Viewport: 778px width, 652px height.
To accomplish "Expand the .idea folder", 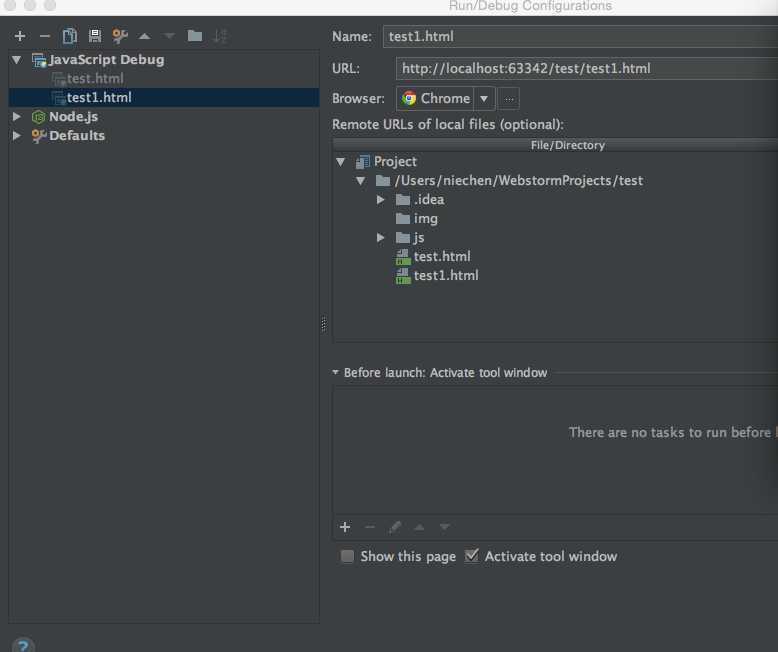I will click(x=381, y=199).
